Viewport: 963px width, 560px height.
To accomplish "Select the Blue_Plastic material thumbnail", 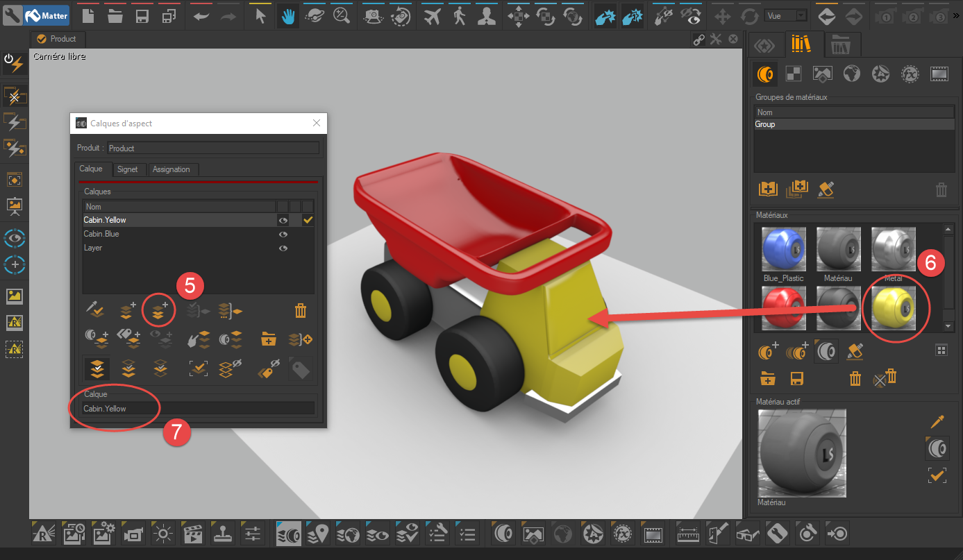I will [783, 248].
